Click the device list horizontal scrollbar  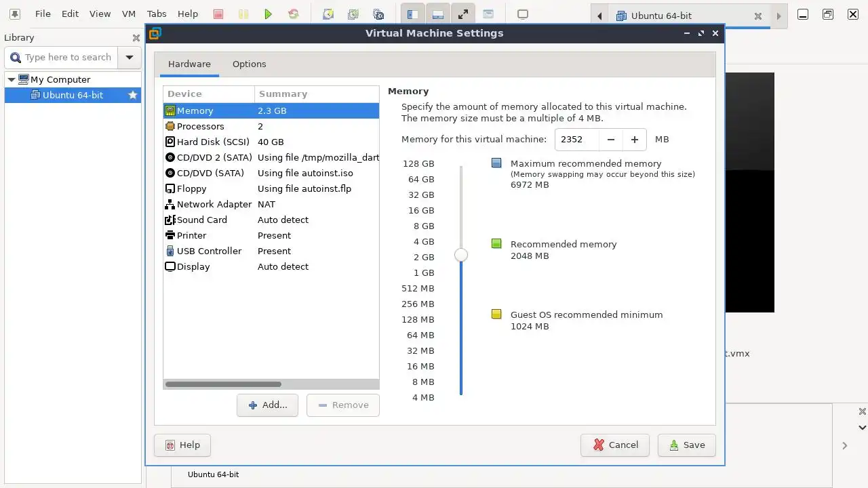tap(223, 384)
